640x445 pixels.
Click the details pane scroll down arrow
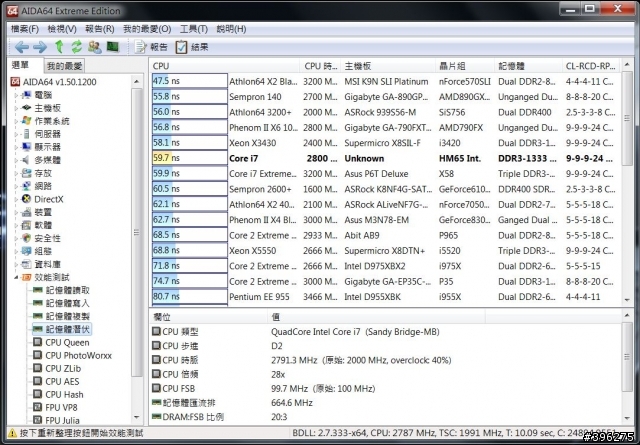(627, 418)
